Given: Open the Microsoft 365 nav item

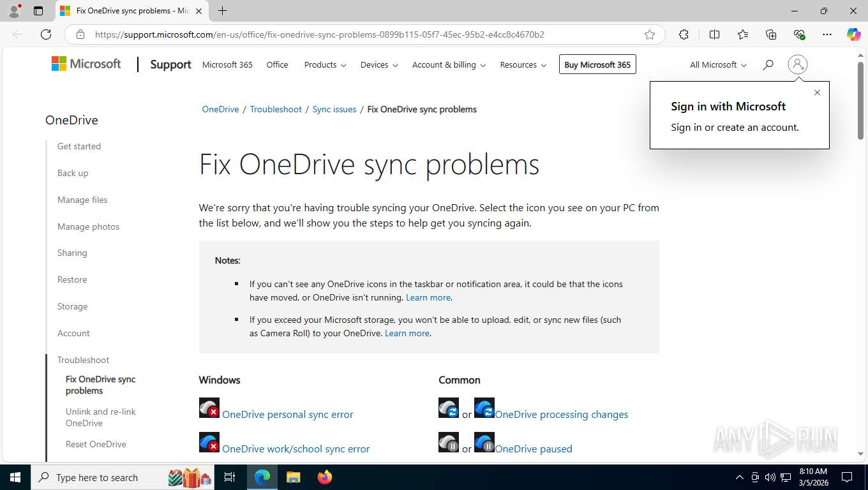Looking at the screenshot, I should tap(227, 64).
